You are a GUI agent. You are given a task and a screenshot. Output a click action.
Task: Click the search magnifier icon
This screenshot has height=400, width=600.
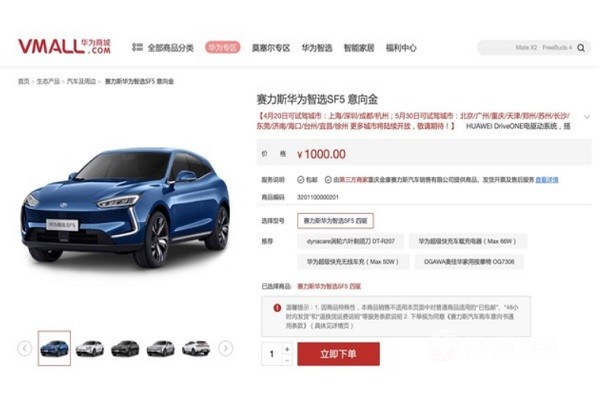(580, 48)
